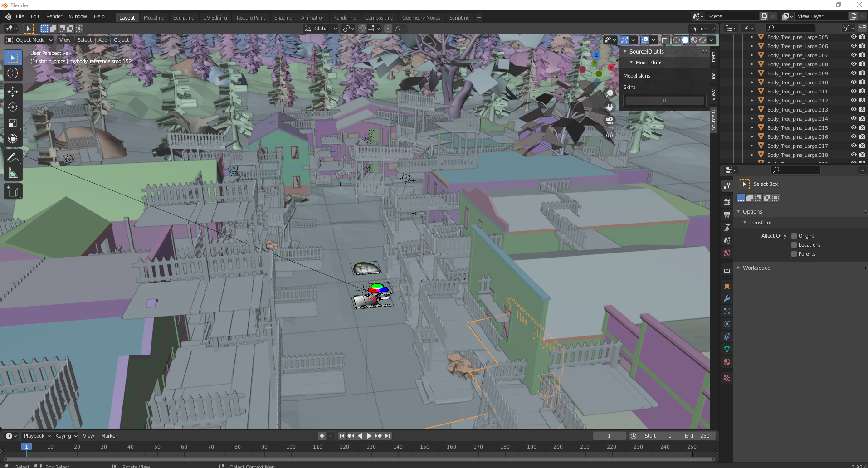Select the Add Cube tool
The width and height of the screenshot is (868, 468).
pos(13,191)
